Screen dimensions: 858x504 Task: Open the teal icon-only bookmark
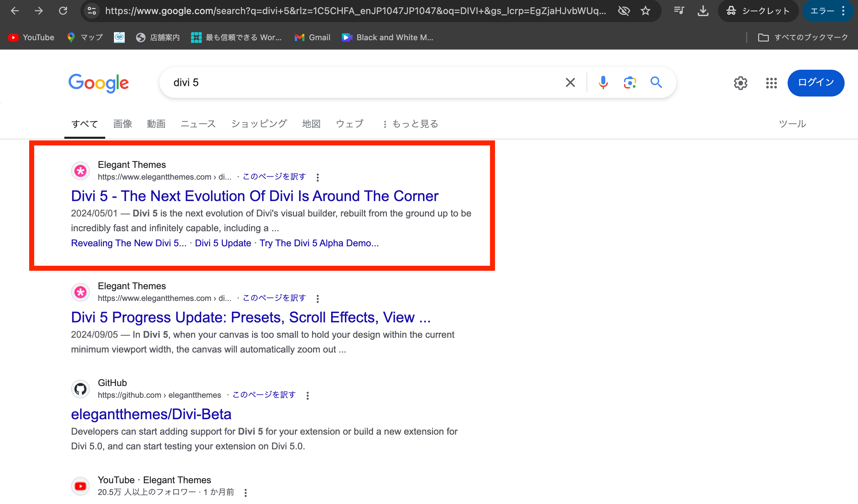[119, 38]
